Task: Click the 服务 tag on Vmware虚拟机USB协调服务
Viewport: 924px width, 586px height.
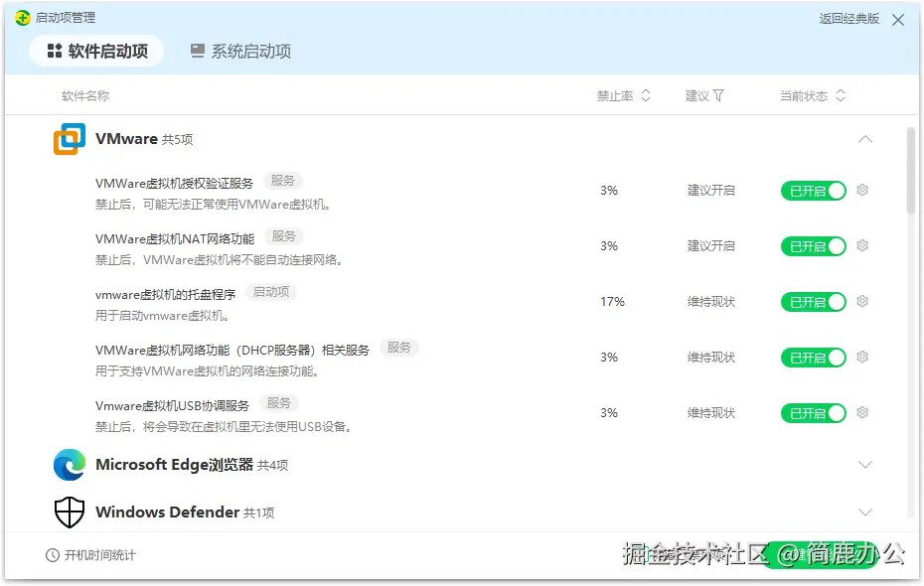Action: [x=279, y=403]
